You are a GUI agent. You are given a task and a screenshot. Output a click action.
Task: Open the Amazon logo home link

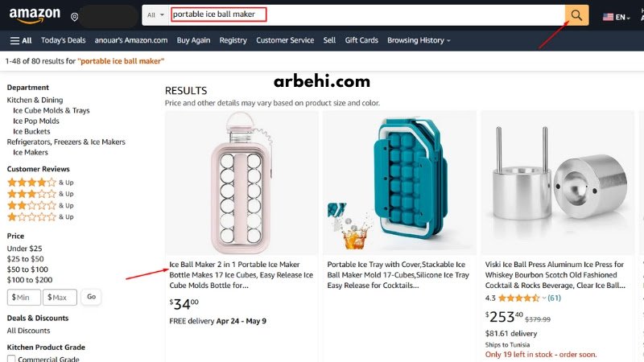[35, 15]
